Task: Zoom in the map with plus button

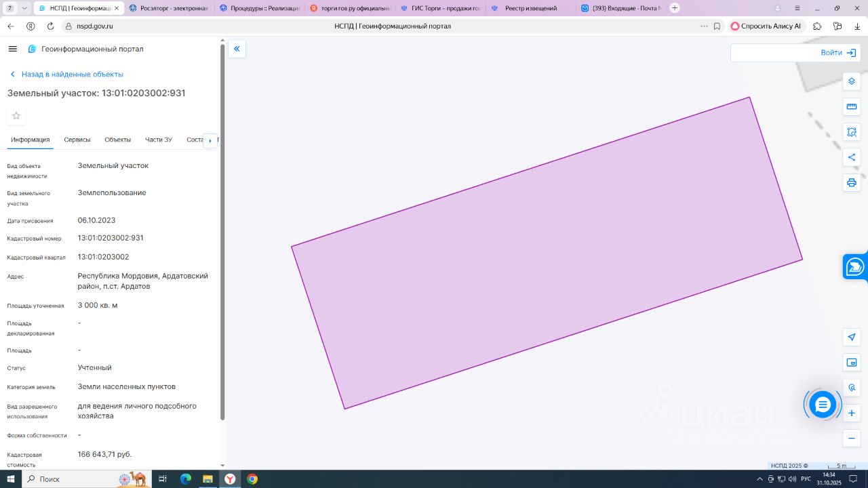Action: tap(852, 413)
